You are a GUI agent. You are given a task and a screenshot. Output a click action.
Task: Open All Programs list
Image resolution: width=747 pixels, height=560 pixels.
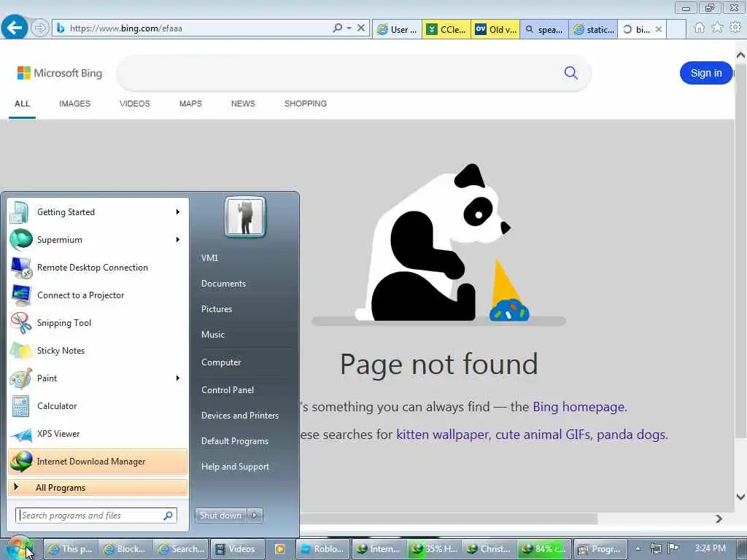point(98,487)
